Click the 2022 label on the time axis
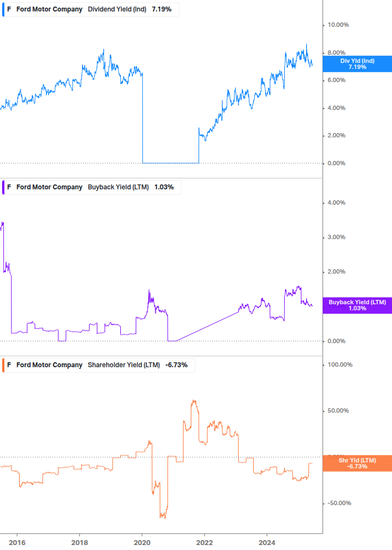Viewport: 392px width, 550px height. [204, 543]
